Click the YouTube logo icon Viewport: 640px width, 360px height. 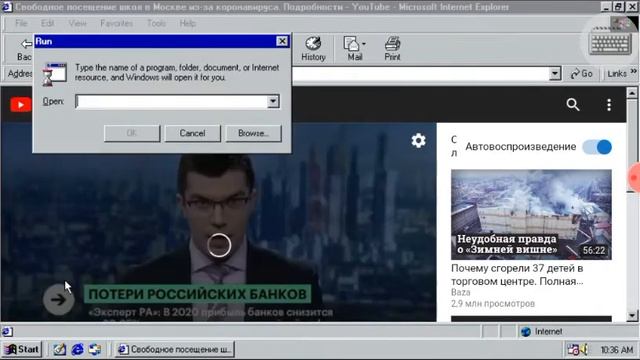click(x=20, y=104)
